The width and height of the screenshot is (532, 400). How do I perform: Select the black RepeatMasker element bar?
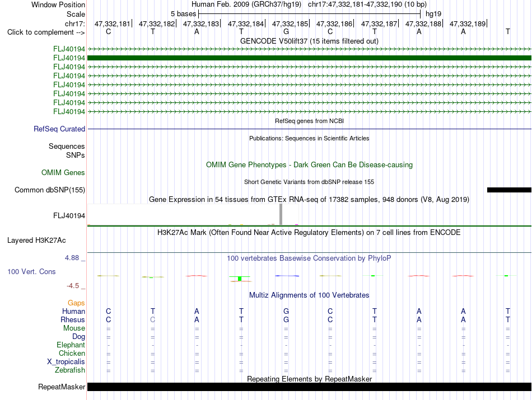tap(309, 387)
